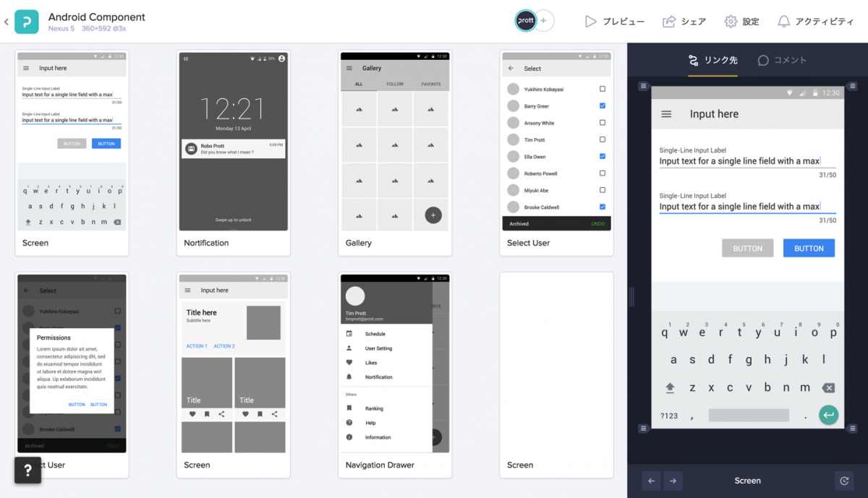The height and width of the screenshot is (498, 868).
Task: Uncheck Barry Greer checkbox in Select User
Action: [x=603, y=106]
